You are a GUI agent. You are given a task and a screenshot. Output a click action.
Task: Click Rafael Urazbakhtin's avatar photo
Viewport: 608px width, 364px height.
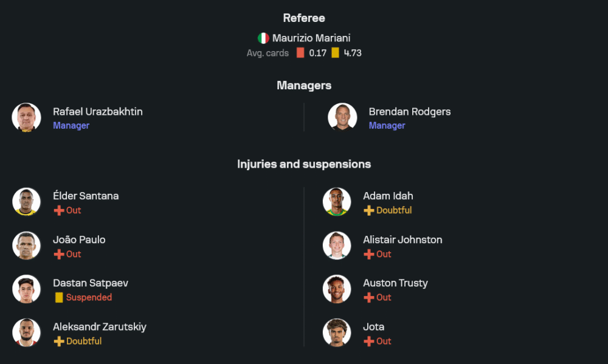click(26, 117)
